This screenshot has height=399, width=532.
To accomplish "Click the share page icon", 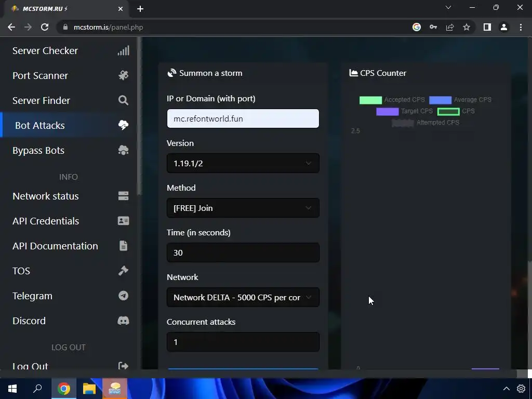I will [450, 27].
